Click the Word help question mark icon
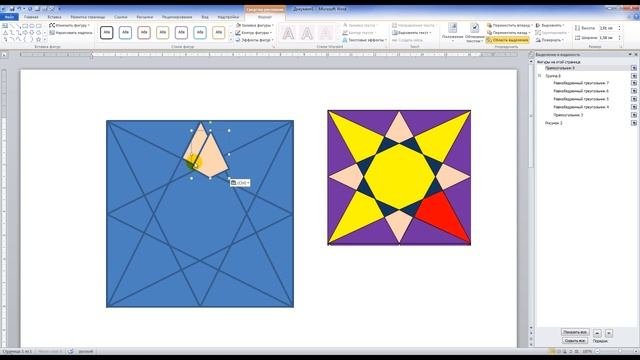The height and width of the screenshot is (360, 640). 636,17
